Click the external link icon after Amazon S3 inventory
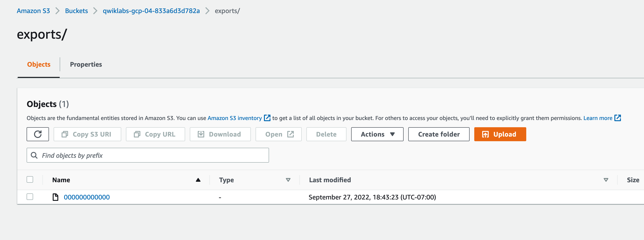The image size is (644, 240). [267, 118]
